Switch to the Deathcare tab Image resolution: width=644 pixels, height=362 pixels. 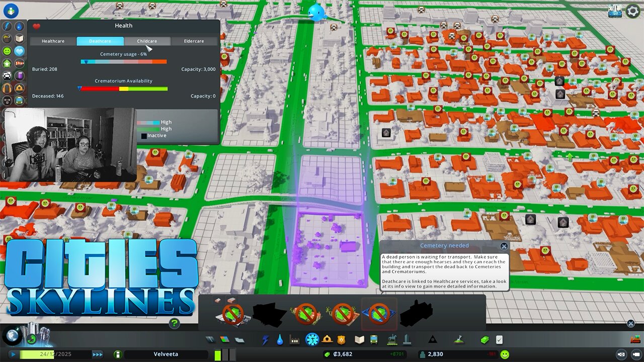[x=100, y=41]
